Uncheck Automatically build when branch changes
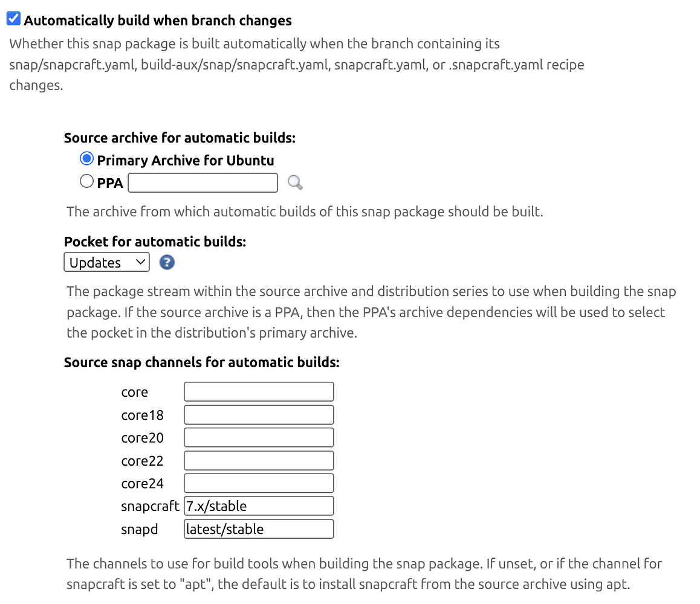 pyautogui.click(x=13, y=18)
